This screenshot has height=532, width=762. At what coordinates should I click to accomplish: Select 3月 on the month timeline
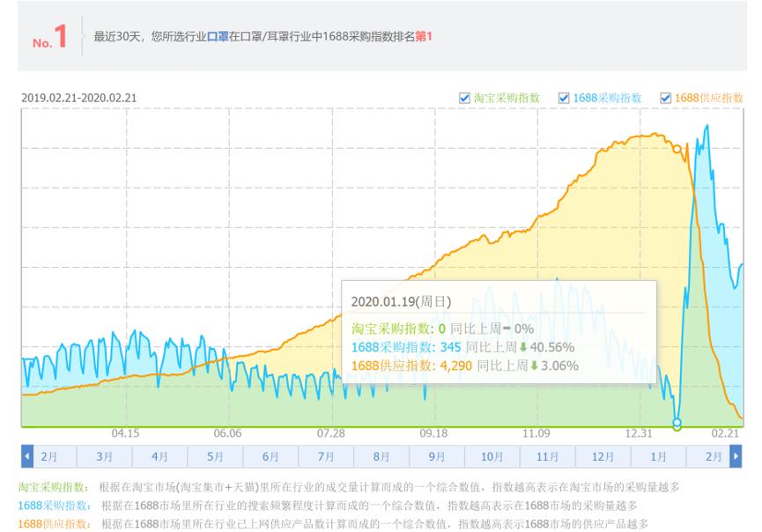[104, 456]
